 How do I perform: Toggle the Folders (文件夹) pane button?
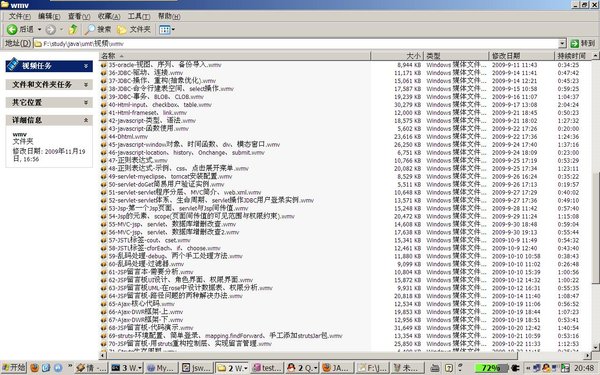coord(134,29)
